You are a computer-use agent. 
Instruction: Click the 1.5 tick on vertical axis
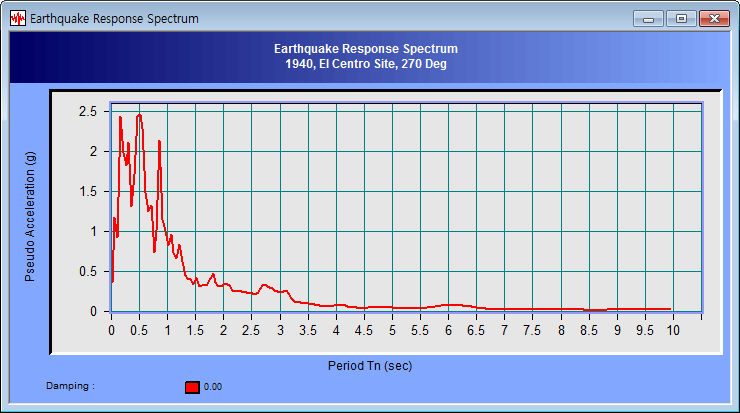point(87,191)
